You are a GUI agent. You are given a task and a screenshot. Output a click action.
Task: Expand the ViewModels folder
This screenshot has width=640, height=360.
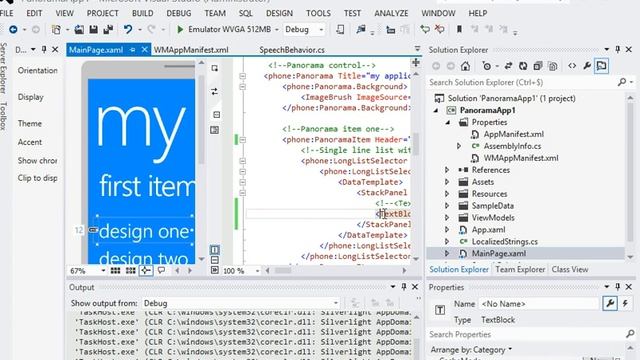coord(447,218)
